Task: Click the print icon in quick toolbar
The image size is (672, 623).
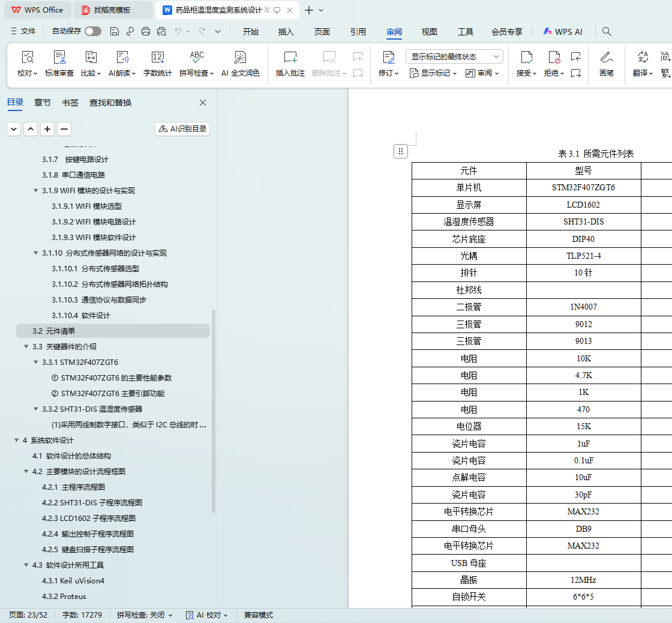Action: tap(145, 32)
